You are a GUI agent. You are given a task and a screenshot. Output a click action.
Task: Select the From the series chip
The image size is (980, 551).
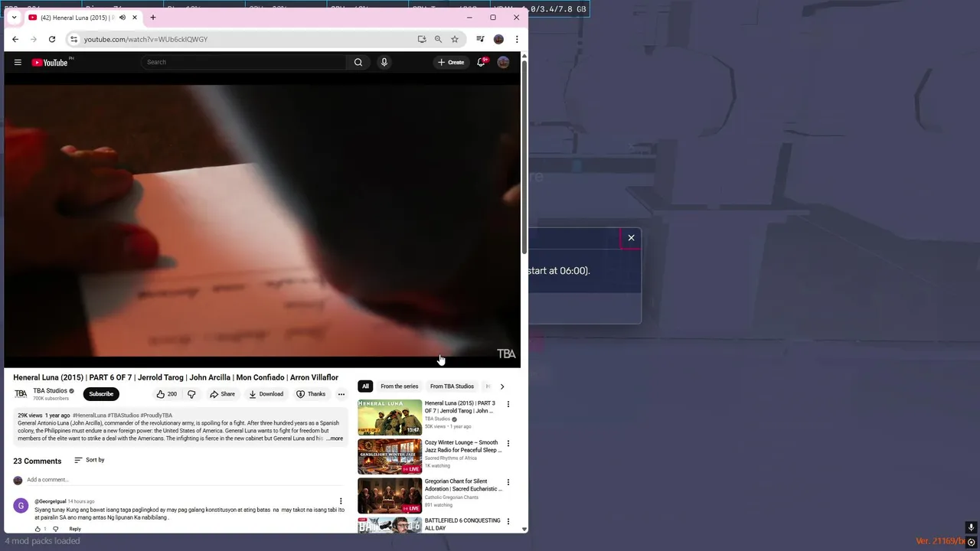[399, 386]
